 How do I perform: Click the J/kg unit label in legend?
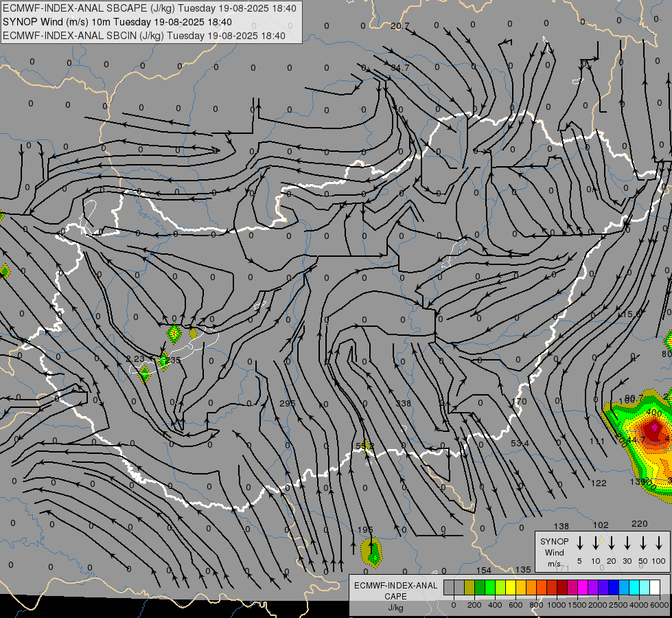(395, 608)
